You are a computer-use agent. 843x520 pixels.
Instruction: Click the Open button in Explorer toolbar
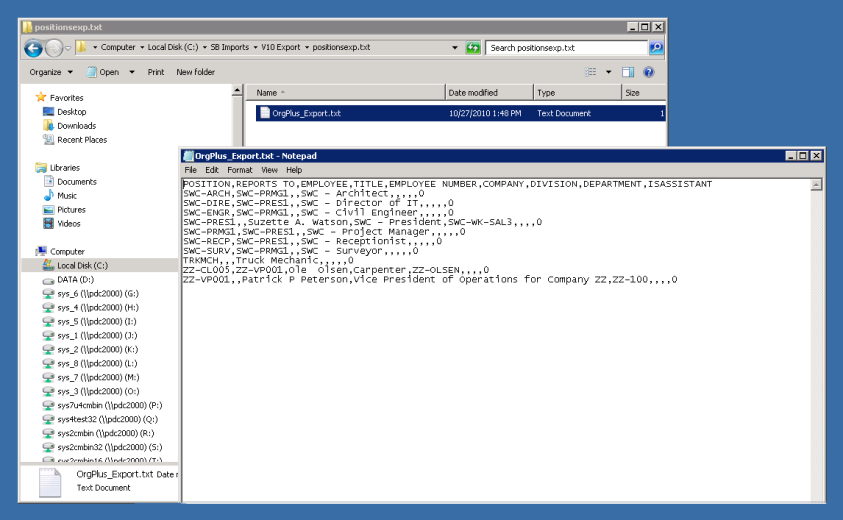point(103,72)
